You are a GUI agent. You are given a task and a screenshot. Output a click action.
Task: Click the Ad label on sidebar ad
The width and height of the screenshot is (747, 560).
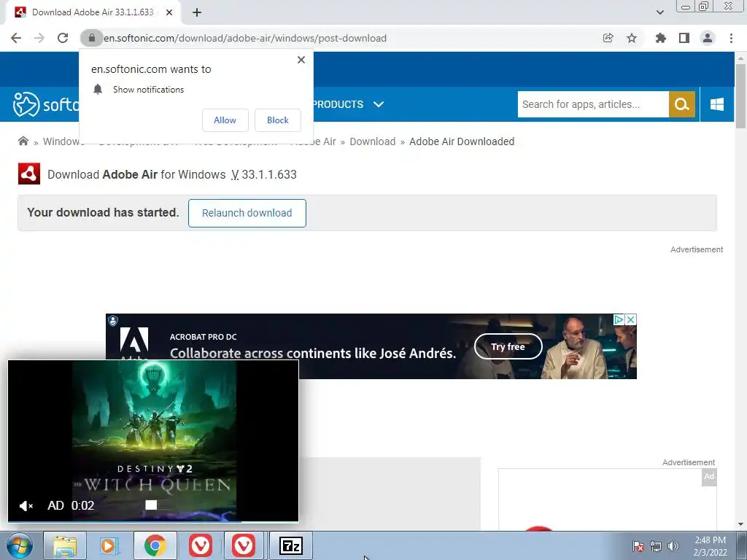click(709, 477)
